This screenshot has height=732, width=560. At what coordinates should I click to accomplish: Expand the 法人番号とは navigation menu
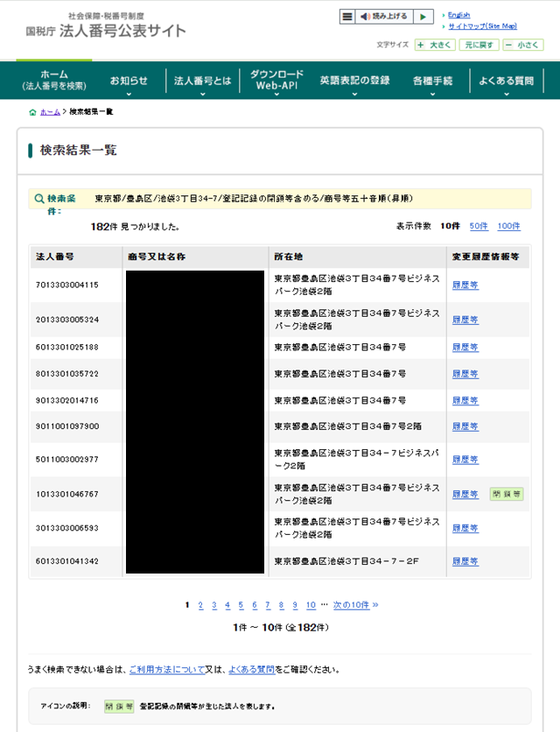click(203, 81)
